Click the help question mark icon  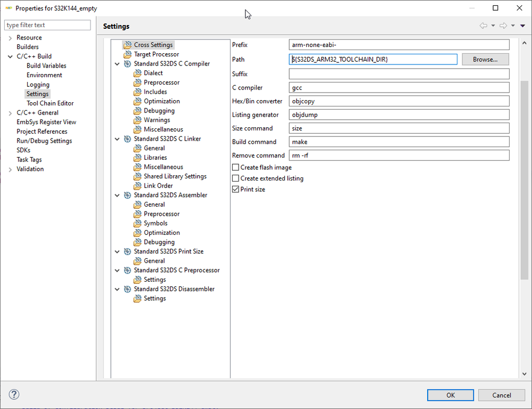coord(14,395)
